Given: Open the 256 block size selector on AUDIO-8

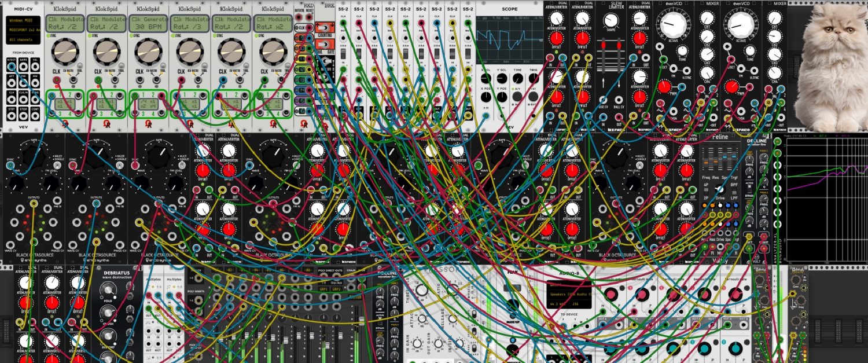Looking at the screenshot, I should [580, 304].
